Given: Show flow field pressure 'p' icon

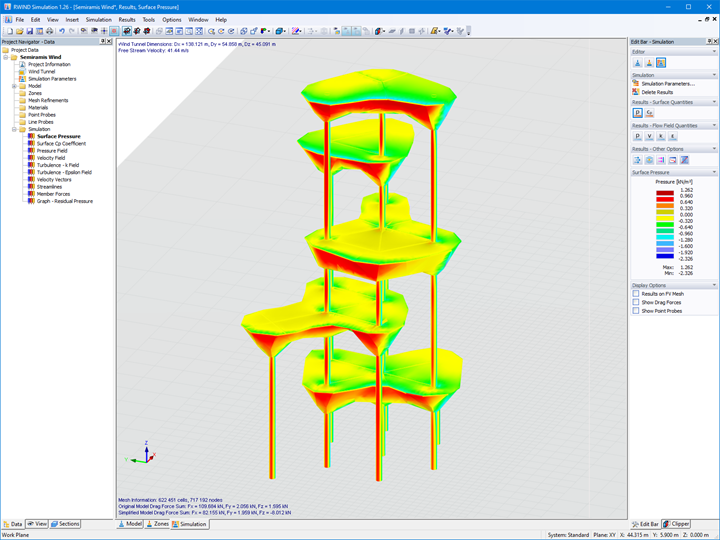Looking at the screenshot, I should [637, 136].
